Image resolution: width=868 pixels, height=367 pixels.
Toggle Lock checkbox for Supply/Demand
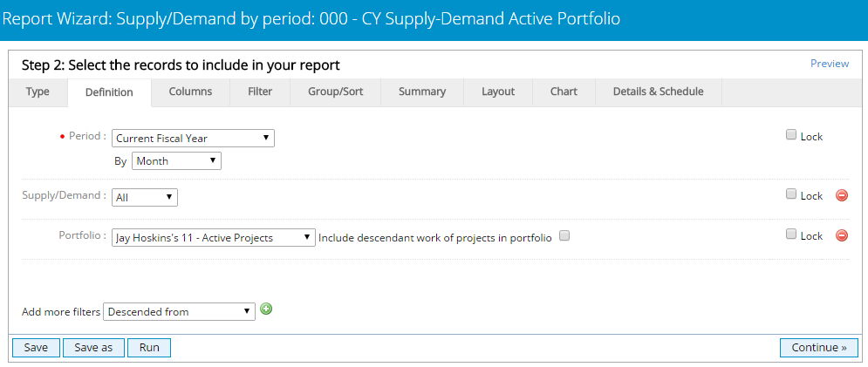pos(790,195)
